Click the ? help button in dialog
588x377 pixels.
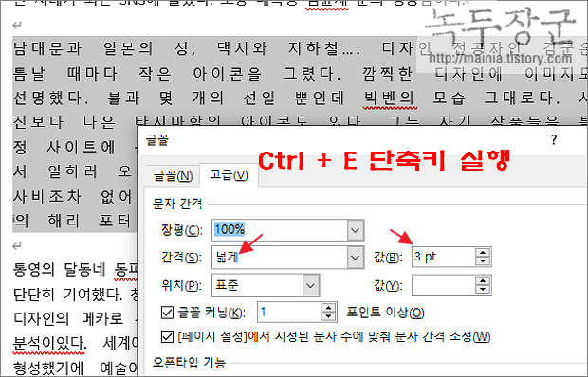[554, 140]
